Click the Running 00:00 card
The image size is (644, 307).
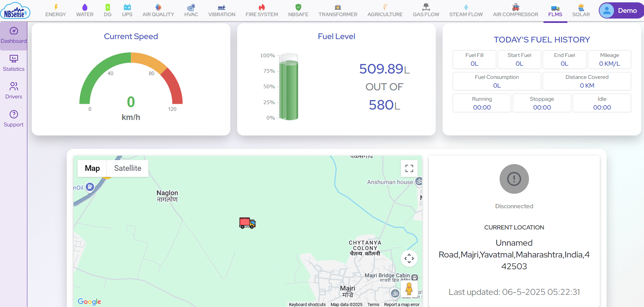tap(482, 103)
